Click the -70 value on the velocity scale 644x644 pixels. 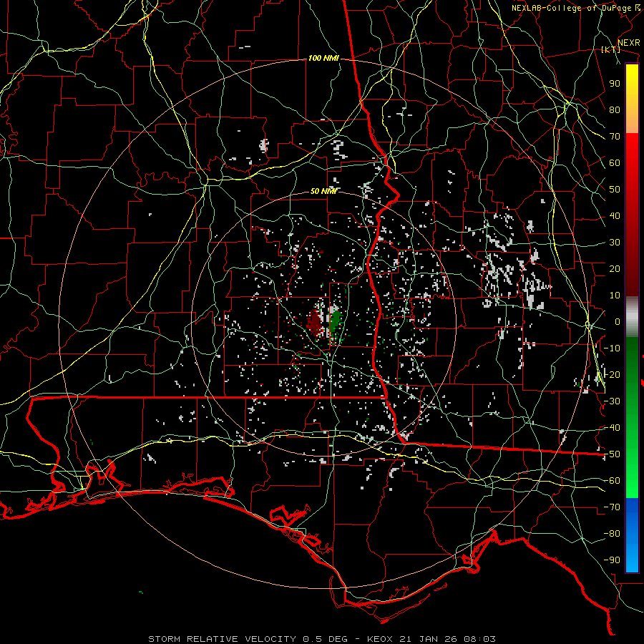click(612, 507)
